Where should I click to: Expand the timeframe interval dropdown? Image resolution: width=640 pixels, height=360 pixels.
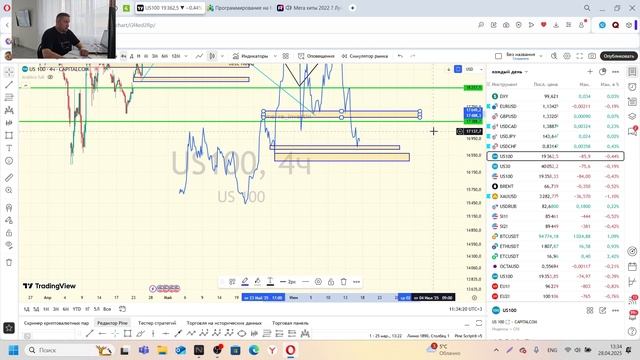click(186, 56)
